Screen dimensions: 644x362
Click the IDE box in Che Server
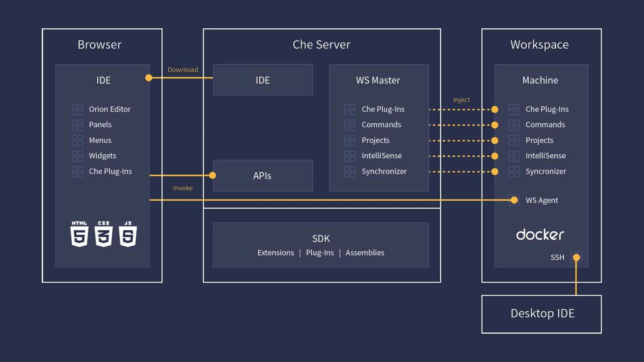click(263, 80)
